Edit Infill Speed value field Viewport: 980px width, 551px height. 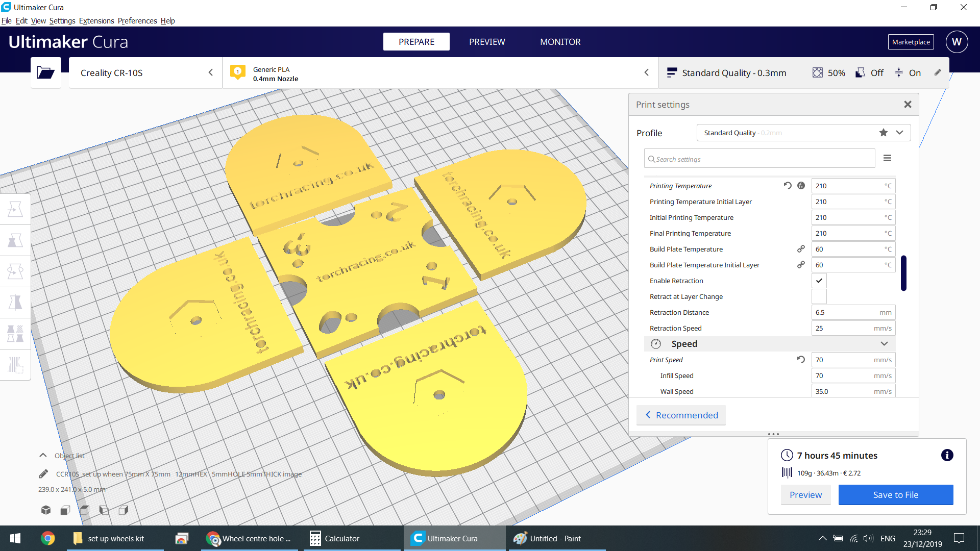click(x=853, y=375)
